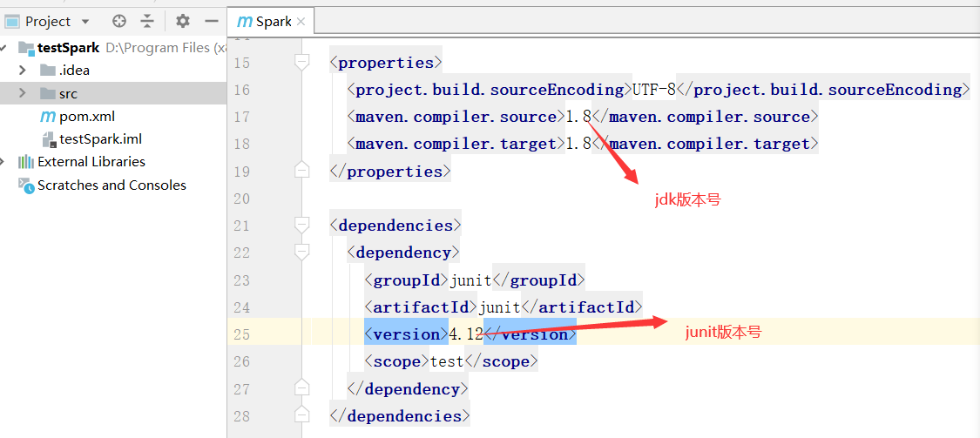Image resolution: width=980 pixels, height=438 pixels.
Task: Click the Maven icon on Spark tab
Action: [245, 22]
